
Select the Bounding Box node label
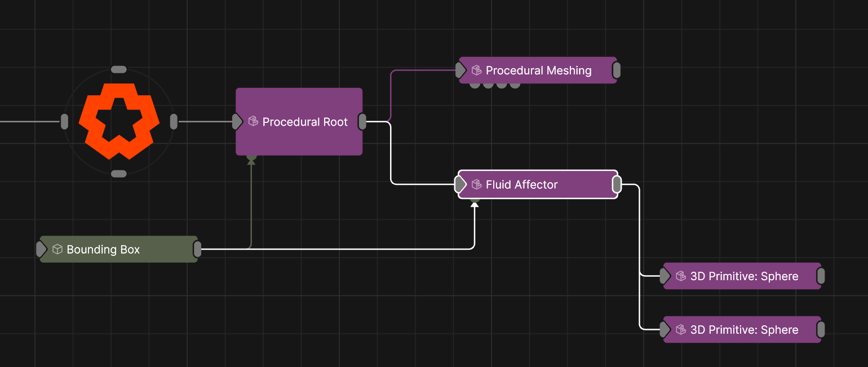click(x=103, y=249)
